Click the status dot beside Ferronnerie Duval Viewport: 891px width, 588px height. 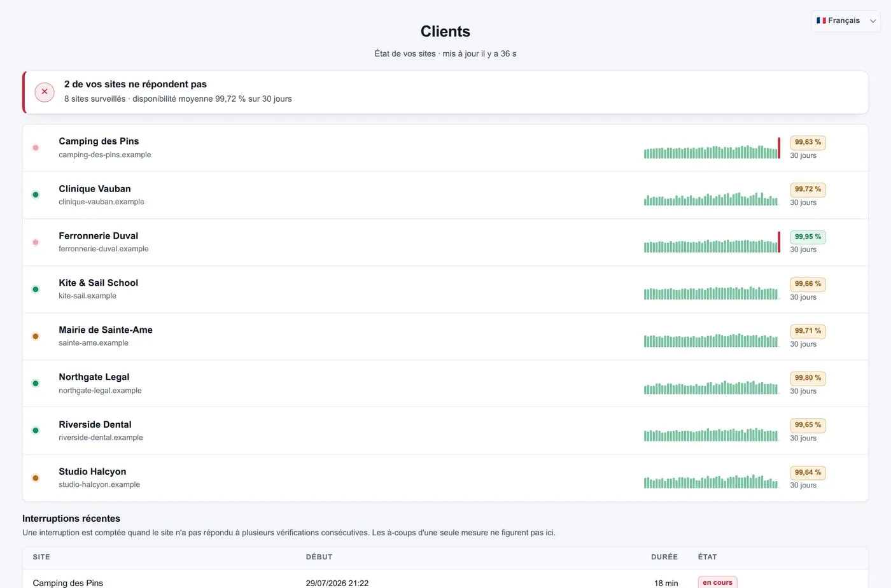tap(36, 242)
